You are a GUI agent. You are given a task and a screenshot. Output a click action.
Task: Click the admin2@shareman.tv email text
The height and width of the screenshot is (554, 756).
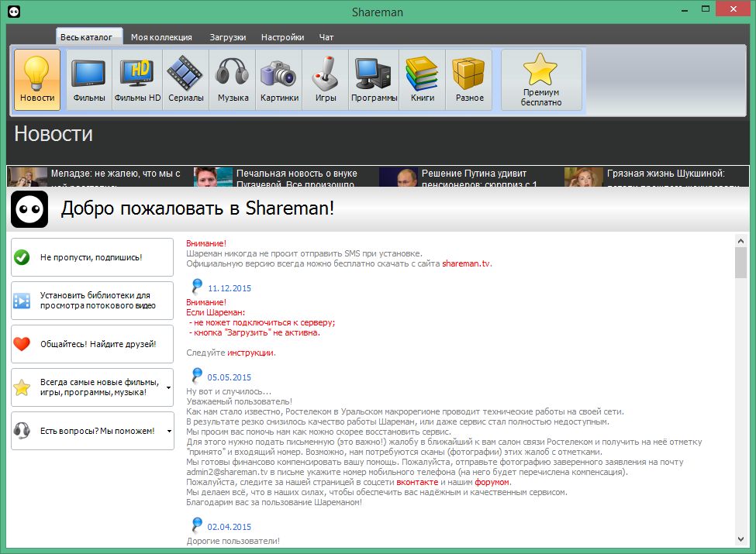(226, 472)
